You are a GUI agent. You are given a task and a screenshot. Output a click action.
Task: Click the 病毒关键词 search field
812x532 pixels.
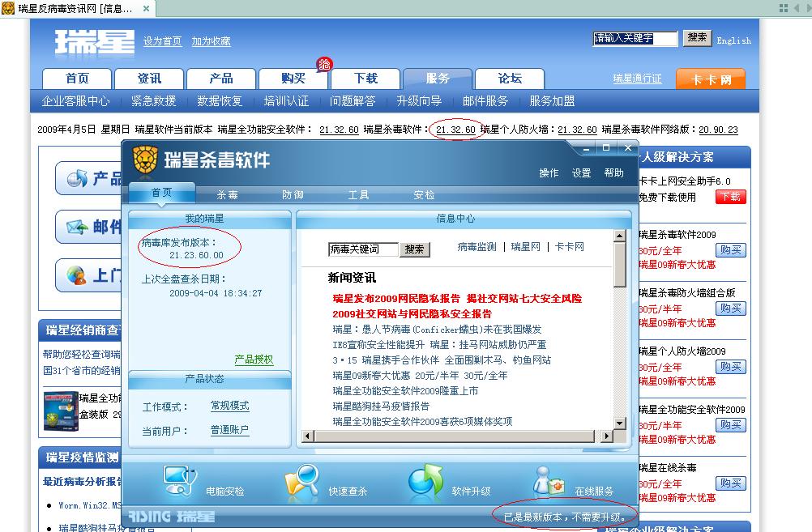click(x=363, y=249)
